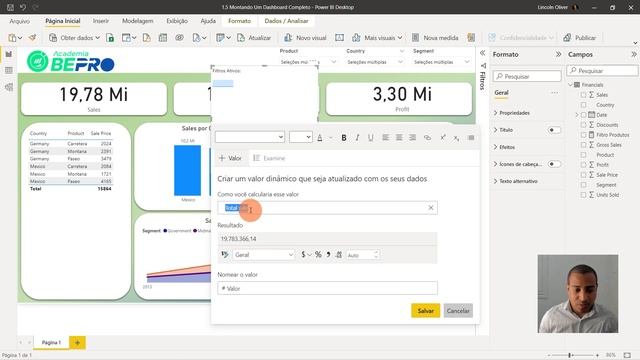Click the Cancelar button
This screenshot has width=640, height=360.
pos(458,311)
